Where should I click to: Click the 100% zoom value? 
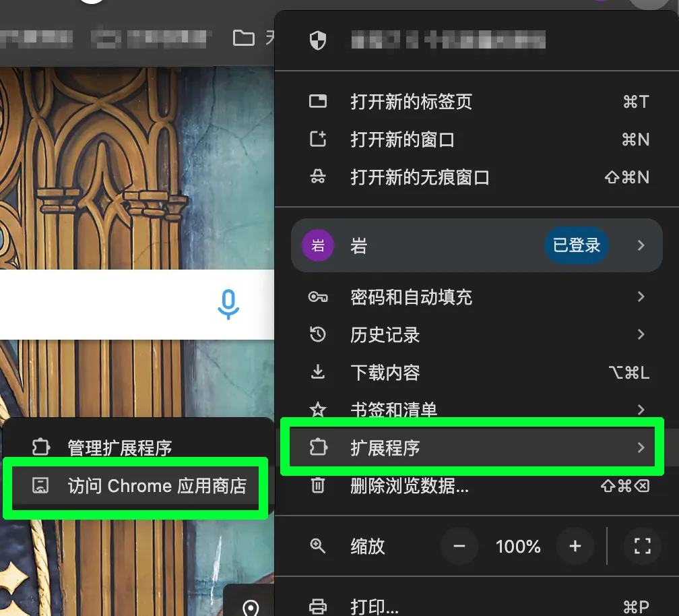tap(518, 547)
